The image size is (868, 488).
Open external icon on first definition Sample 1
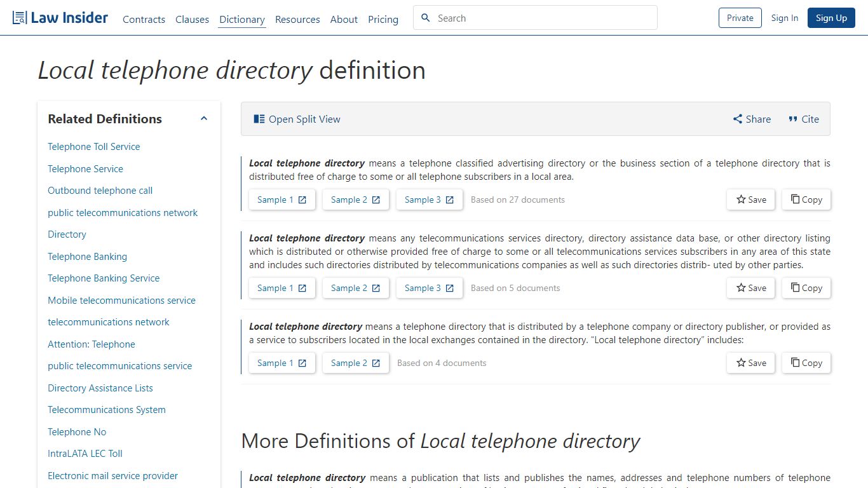coord(302,200)
